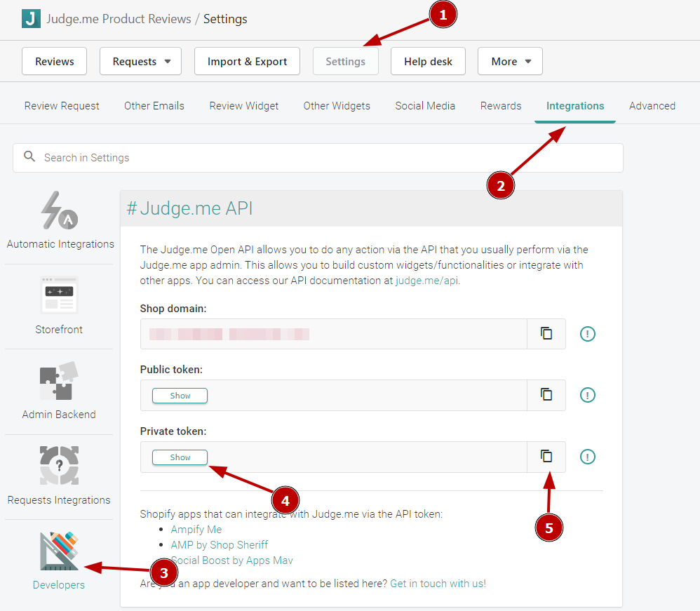Image resolution: width=700 pixels, height=611 pixels.
Task: Focus the Search in Settings field
Action: 318,158
